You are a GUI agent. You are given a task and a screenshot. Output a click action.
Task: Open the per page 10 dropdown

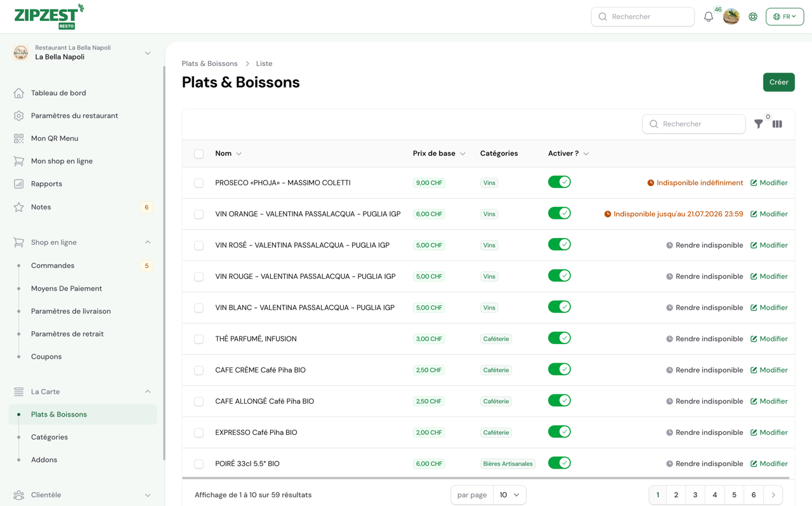[x=509, y=495]
